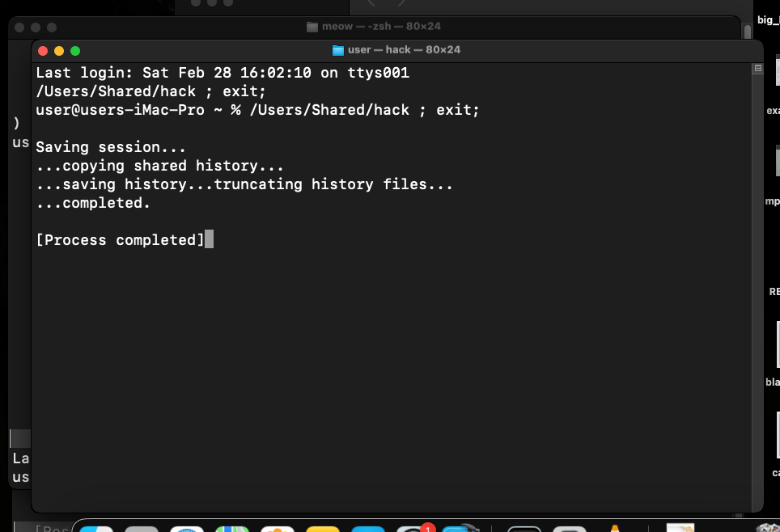Click the block cursor after [Process completed]
The width and height of the screenshot is (780, 532).
click(210, 239)
